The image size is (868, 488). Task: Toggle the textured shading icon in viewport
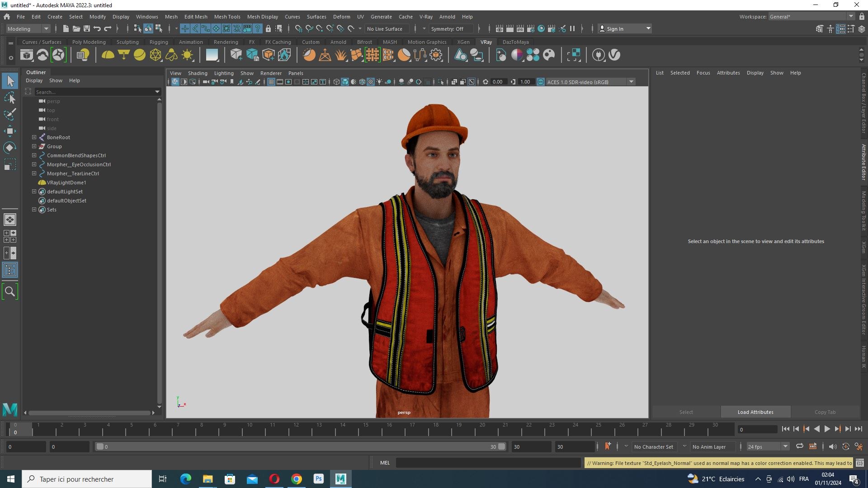point(370,82)
